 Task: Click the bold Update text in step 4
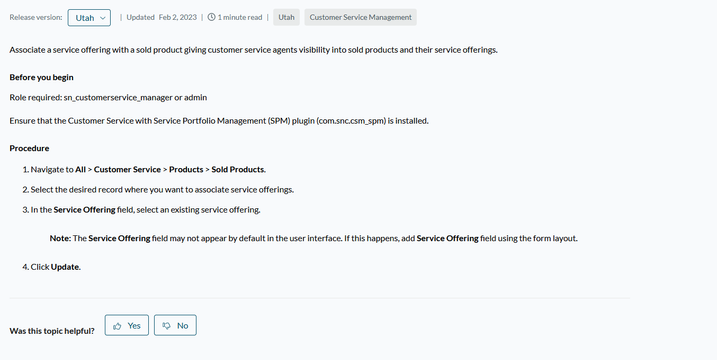(x=65, y=267)
